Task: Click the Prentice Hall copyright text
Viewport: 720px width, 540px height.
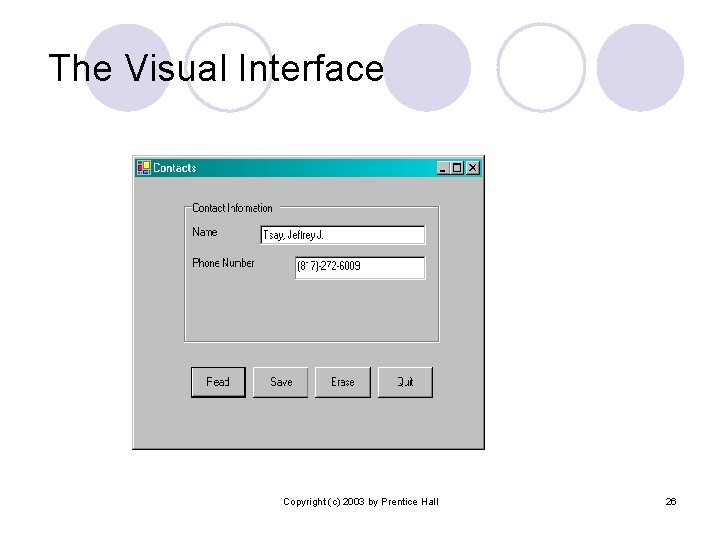Action: 361,502
